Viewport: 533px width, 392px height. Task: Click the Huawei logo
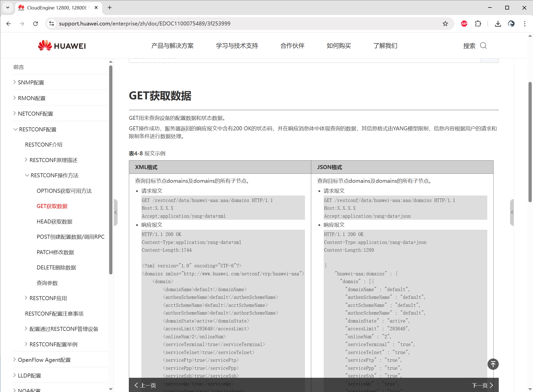(61, 45)
